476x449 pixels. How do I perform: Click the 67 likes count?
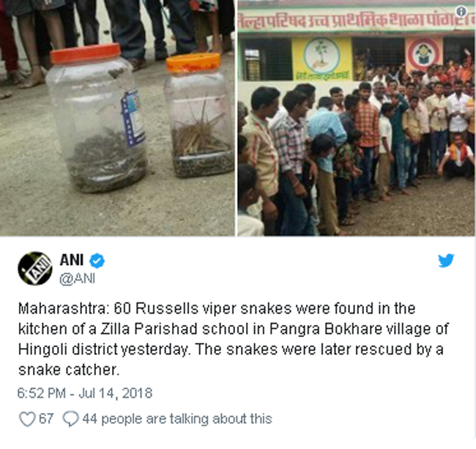[x=46, y=419]
